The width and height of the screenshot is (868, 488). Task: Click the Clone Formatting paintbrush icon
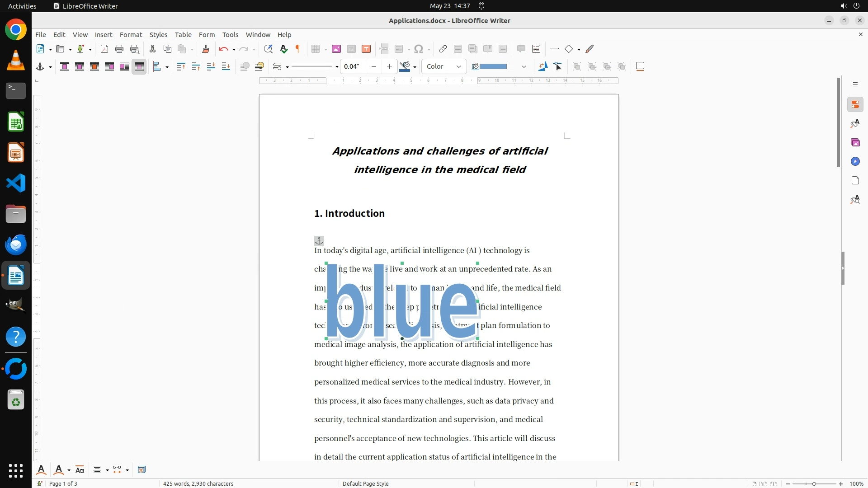[x=206, y=49]
